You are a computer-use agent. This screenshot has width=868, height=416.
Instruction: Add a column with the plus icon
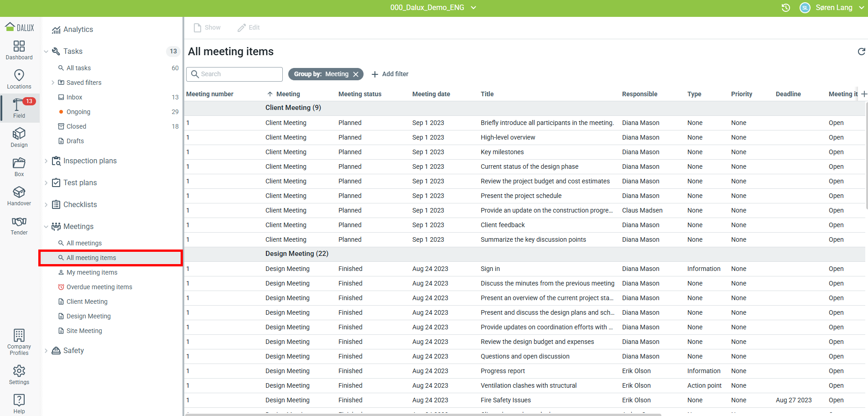pyautogui.click(x=864, y=94)
